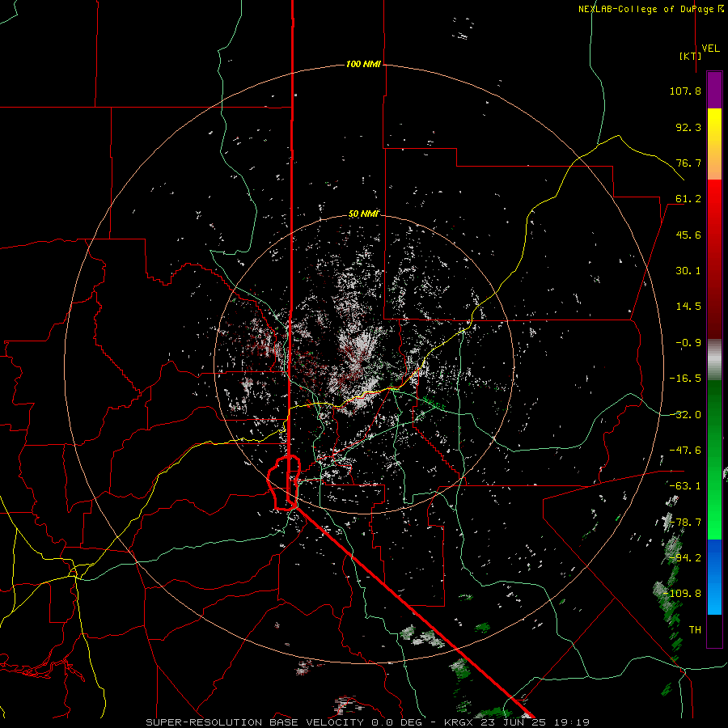The width and height of the screenshot is (728, 728).
Task: Click the bold red outlined polygon near map center
Action: click(284, 483)
